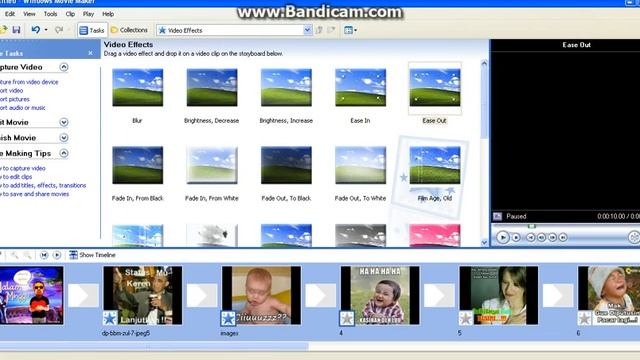
Task: Click the New Collection Folder icon
Action: pos(331,30)
